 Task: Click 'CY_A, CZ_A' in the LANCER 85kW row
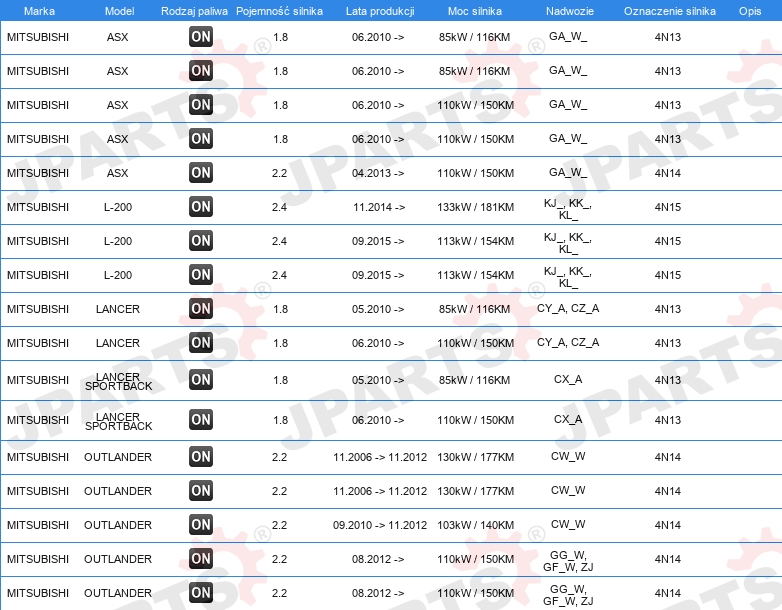tap(568, 308)
